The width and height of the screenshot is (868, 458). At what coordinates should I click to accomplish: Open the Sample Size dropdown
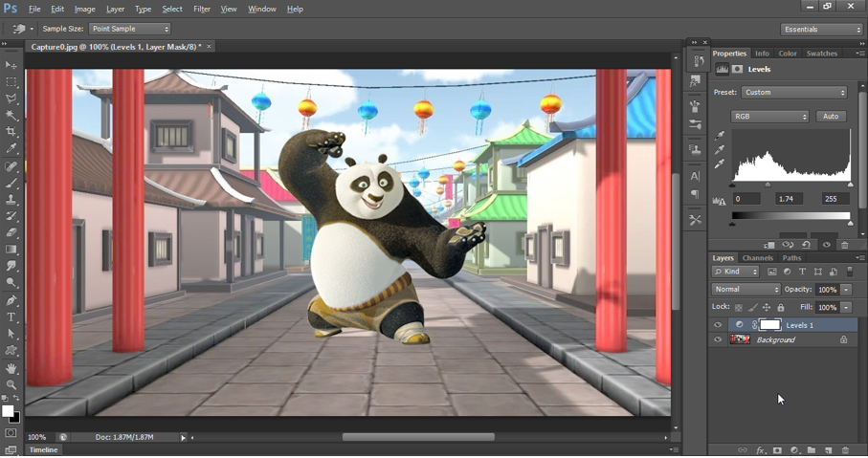129,29
